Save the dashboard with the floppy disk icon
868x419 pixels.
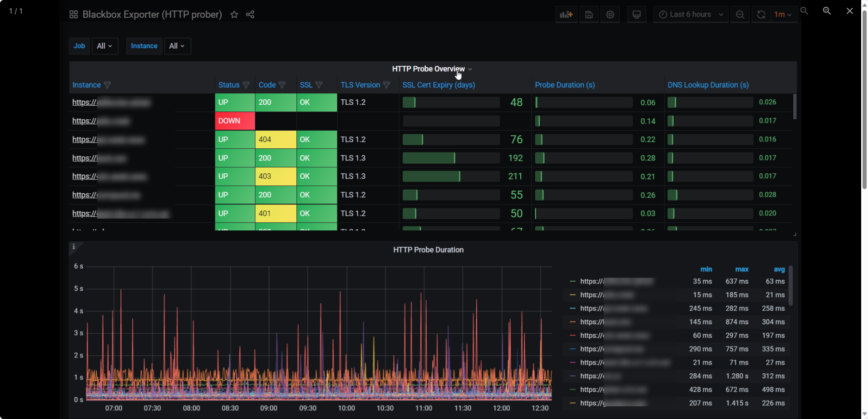click(x=589, y=15)
